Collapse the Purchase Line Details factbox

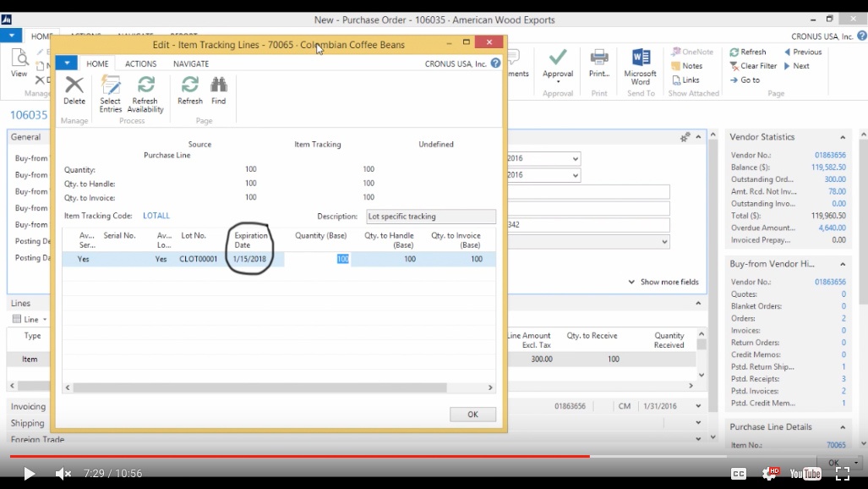click(843, 427)
